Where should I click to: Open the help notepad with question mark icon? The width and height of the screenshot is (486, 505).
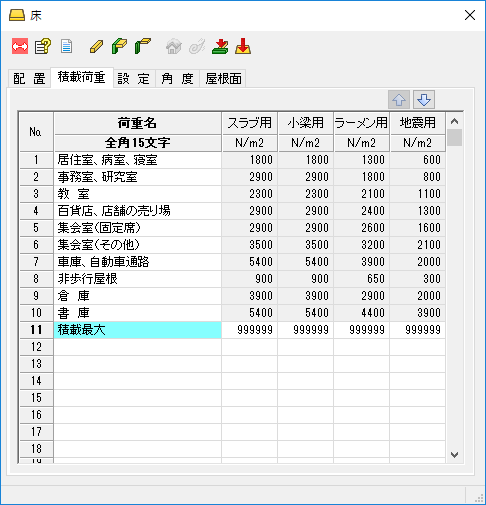tap(43, 46)
